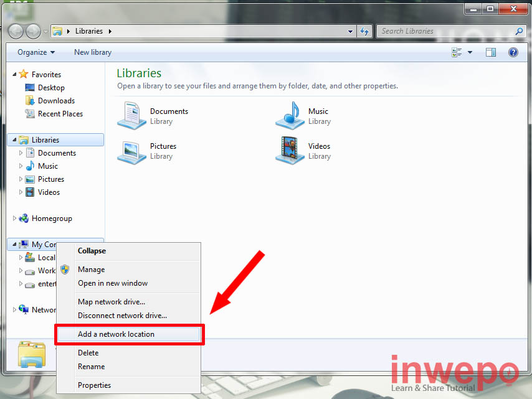The height and width of the screenshot is (399, 532).
Task: Select Libraries in the navigation pane
Action: pos(55,139)
